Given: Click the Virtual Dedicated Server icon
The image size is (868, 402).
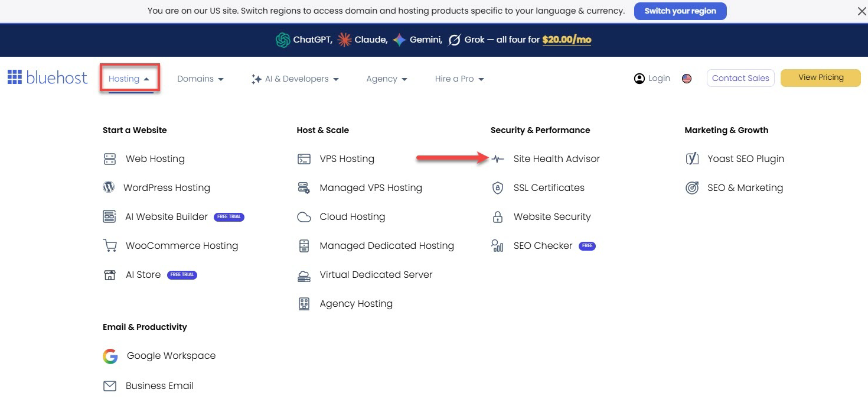Looking at the screenshot, I should pos(304,275).
